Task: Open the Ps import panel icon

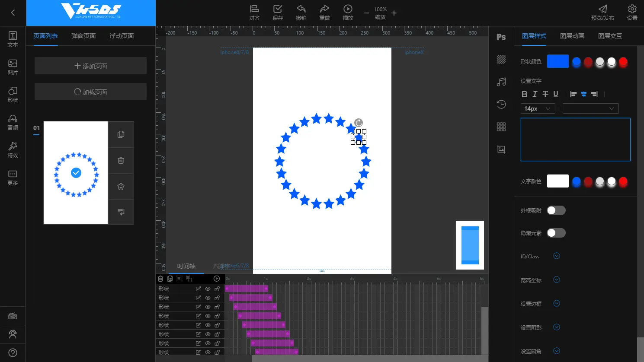Action: coord(501,37)
